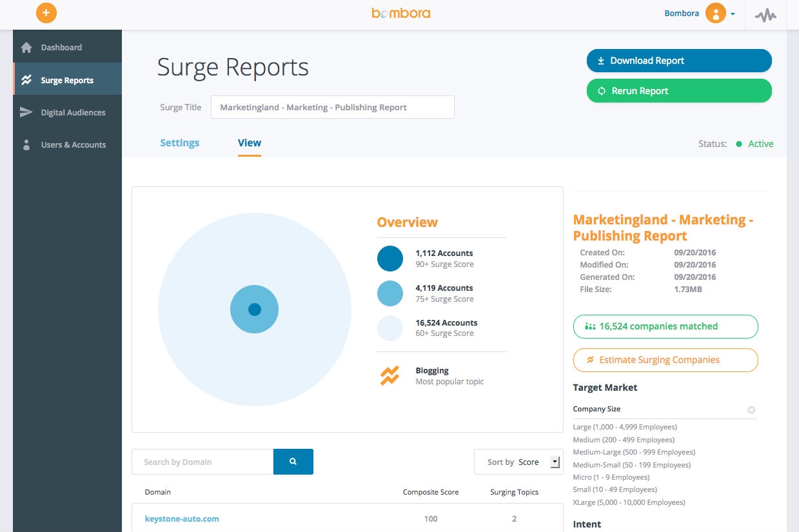This screenshot has width=799, height=532.
Task: Click the orange plus add button
Action: (46, 13)
